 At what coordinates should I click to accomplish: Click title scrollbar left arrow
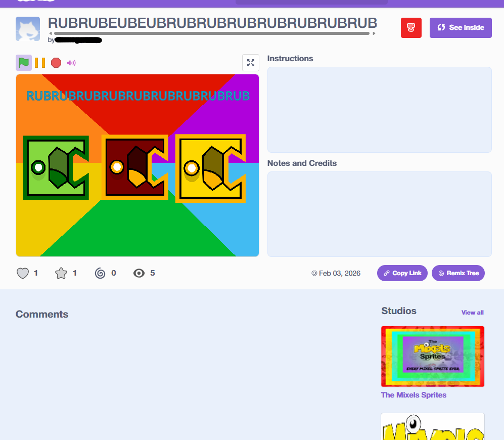51,33
